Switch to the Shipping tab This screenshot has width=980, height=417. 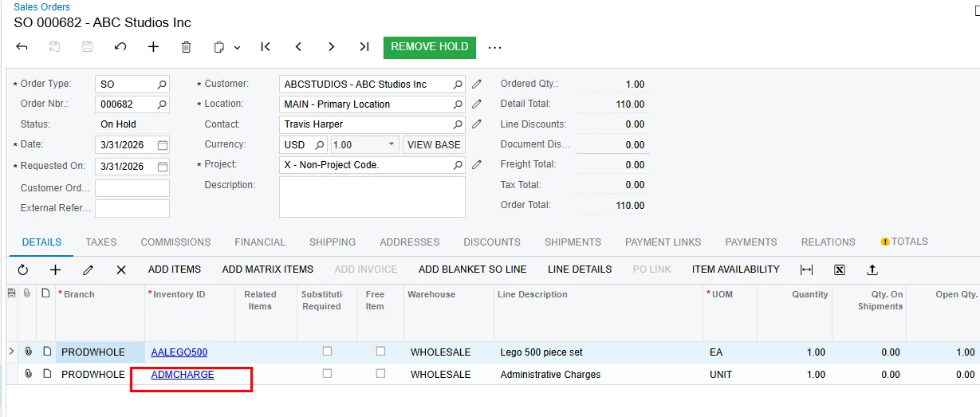[x=333, y=242]
